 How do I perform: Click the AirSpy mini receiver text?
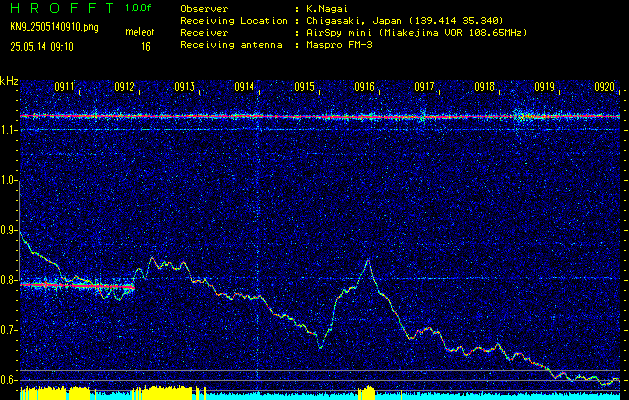click(416, 33)
